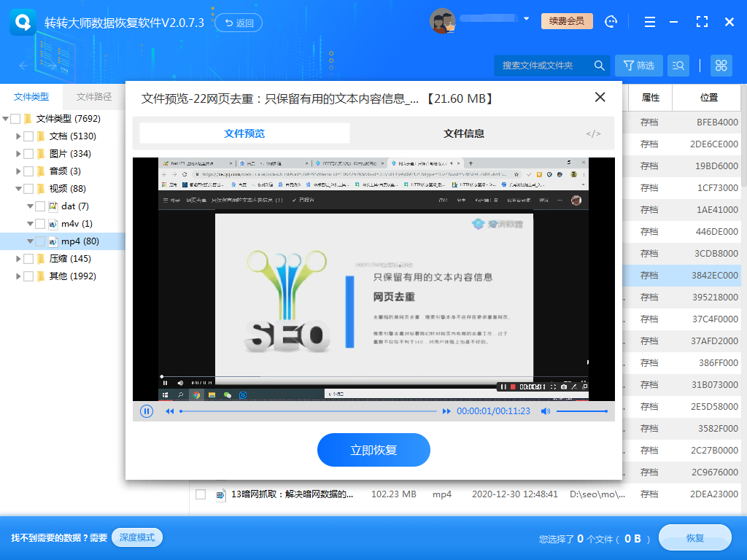747x560 pixels.
Task: Switch to the 文件路径 tab
Action: [x=94, y=97]
